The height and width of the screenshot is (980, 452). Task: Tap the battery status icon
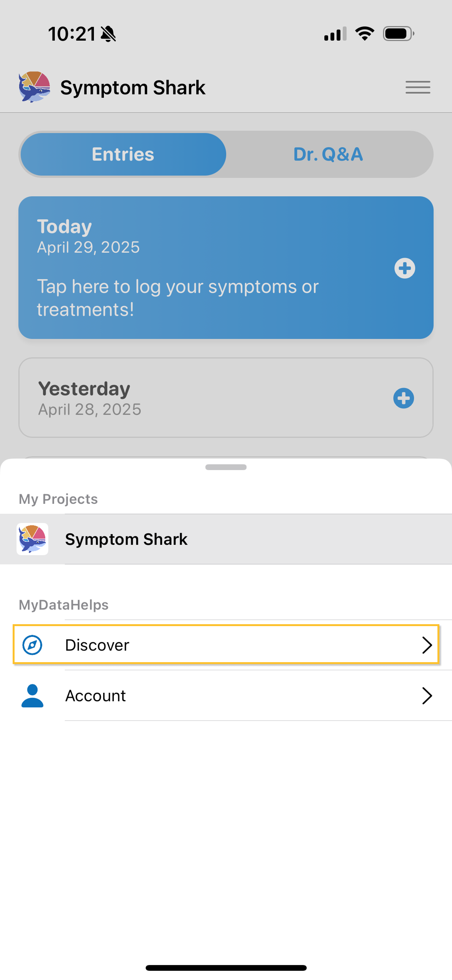(398, 34)
